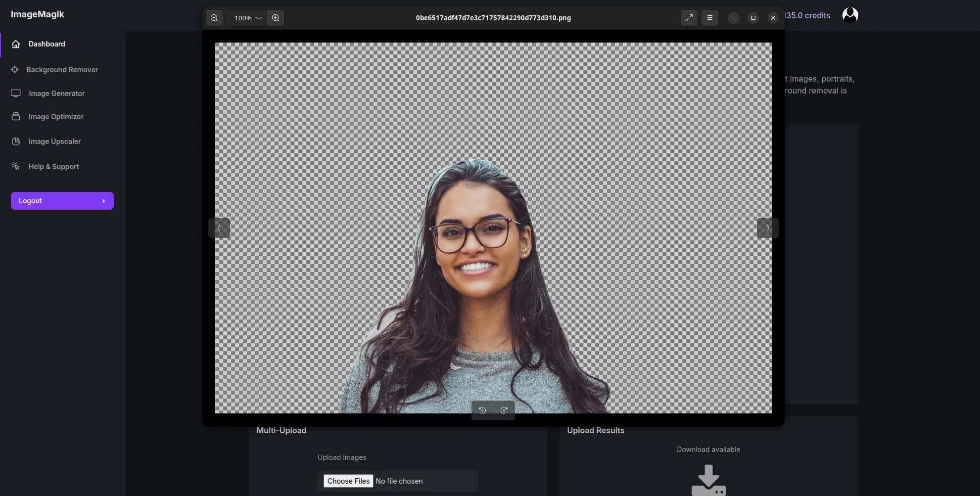
Task: Click the 135.0 credits link
Action: point(808,15)
